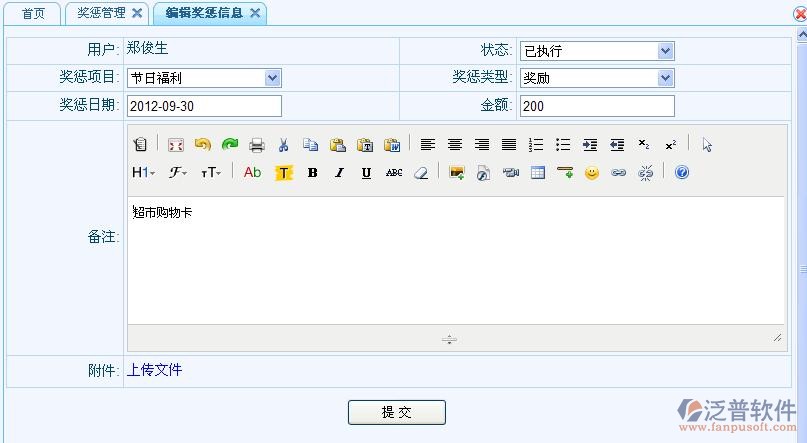This screenshot has height=443, width=807.
Task: Switch to the 奖惩管理 tab
Action: (x=102, y=13)
